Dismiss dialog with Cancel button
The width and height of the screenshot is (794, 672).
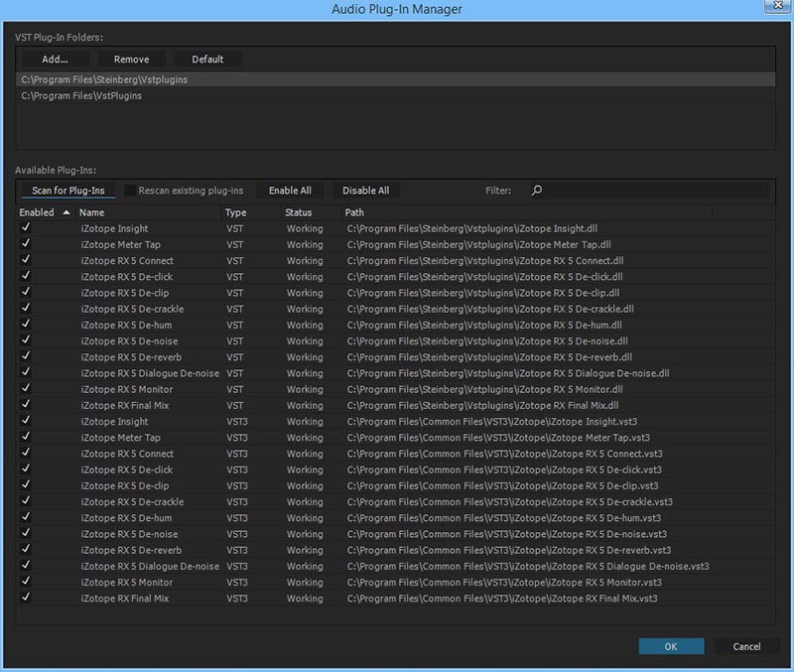click(747, 646)
